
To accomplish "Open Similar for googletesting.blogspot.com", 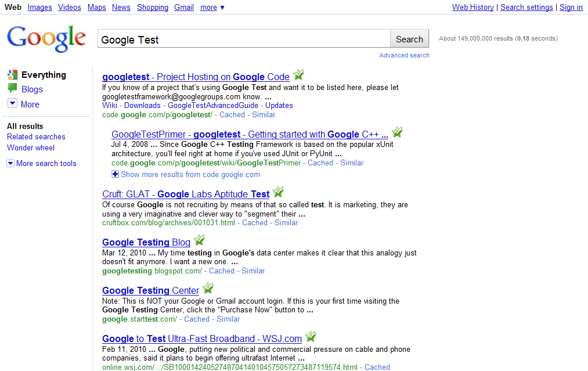I will click(x=253, y=271).
